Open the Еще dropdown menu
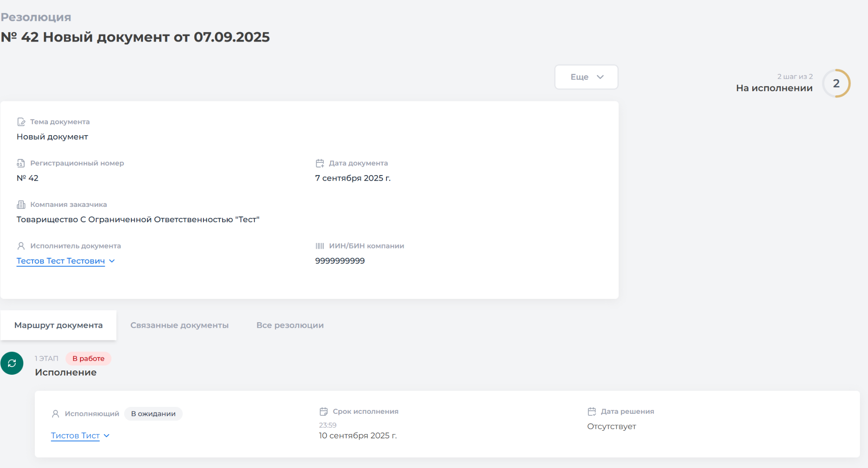The image size is (868, 468). (586, 77)
